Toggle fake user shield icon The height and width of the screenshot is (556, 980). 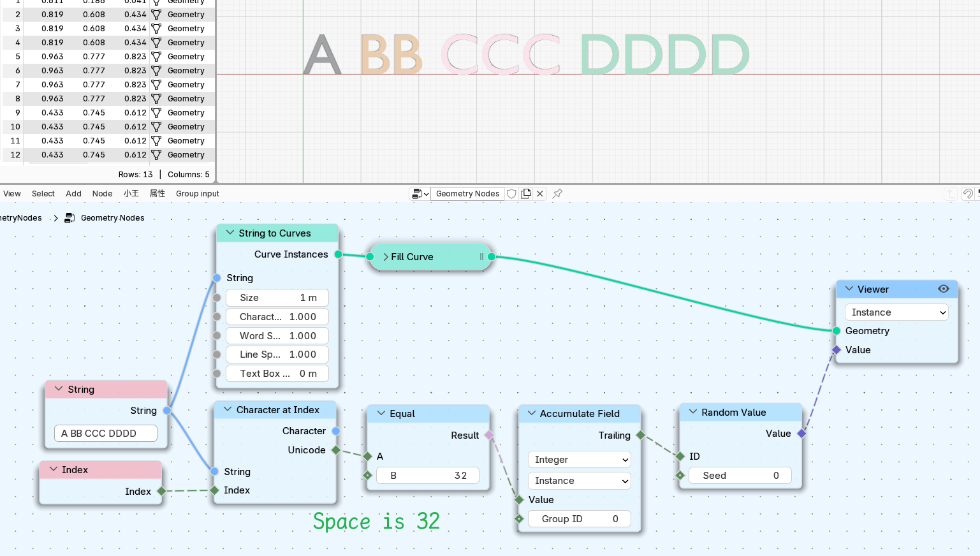[511, 194]
